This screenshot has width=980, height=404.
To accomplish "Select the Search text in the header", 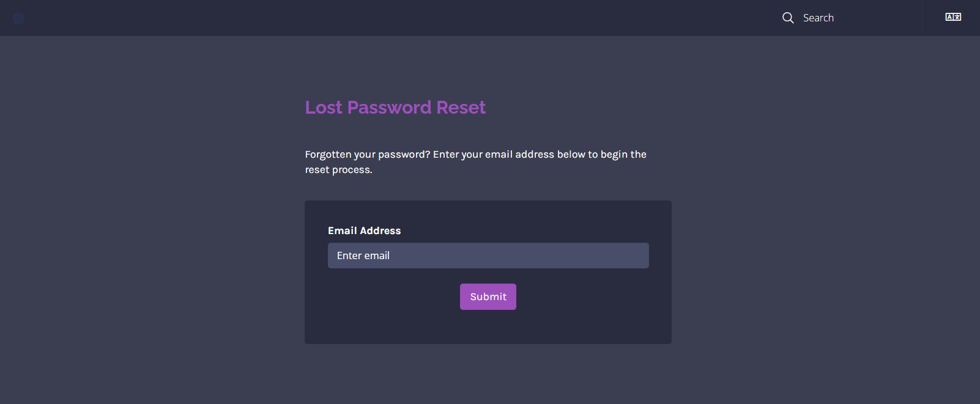I will click(819, 18).
